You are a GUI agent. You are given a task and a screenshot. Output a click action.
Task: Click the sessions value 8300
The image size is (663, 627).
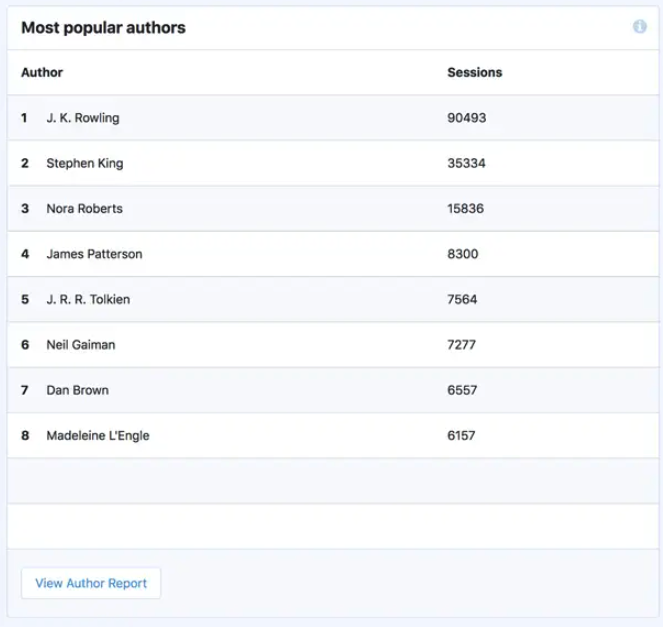pyautogui.click(x=463, y=254)
